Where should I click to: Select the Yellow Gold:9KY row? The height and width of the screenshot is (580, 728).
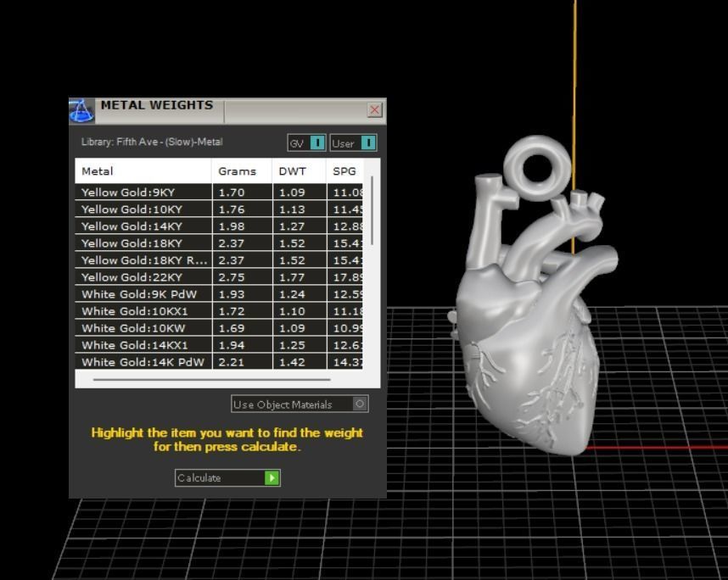[219, 192]
